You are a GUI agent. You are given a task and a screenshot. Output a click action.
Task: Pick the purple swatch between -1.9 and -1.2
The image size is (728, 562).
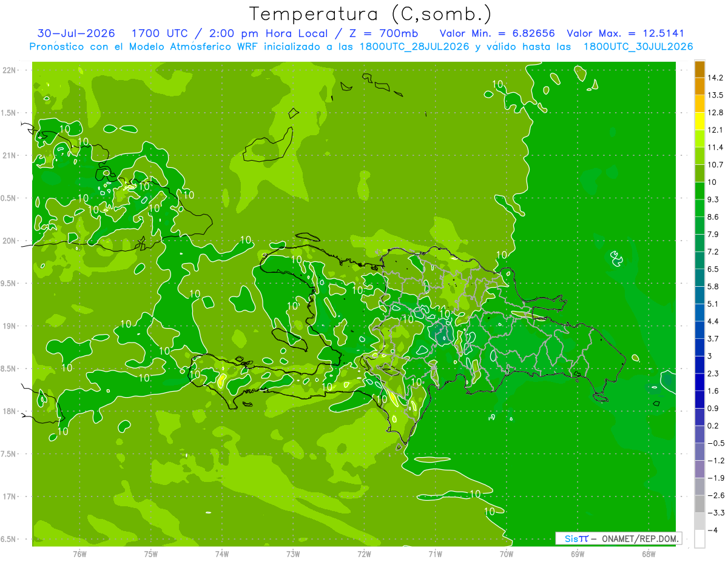[699, 469]
